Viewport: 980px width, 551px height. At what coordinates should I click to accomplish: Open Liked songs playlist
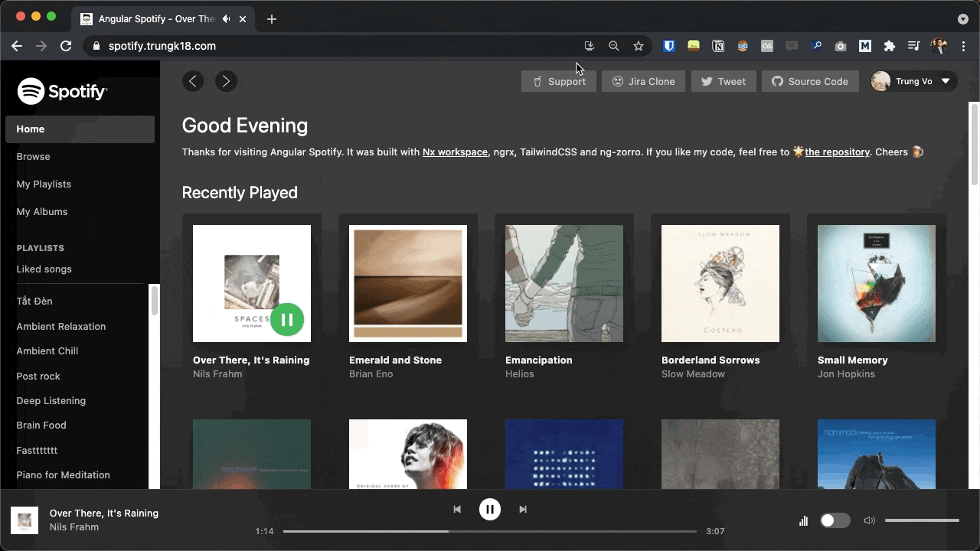click(44, 269)
